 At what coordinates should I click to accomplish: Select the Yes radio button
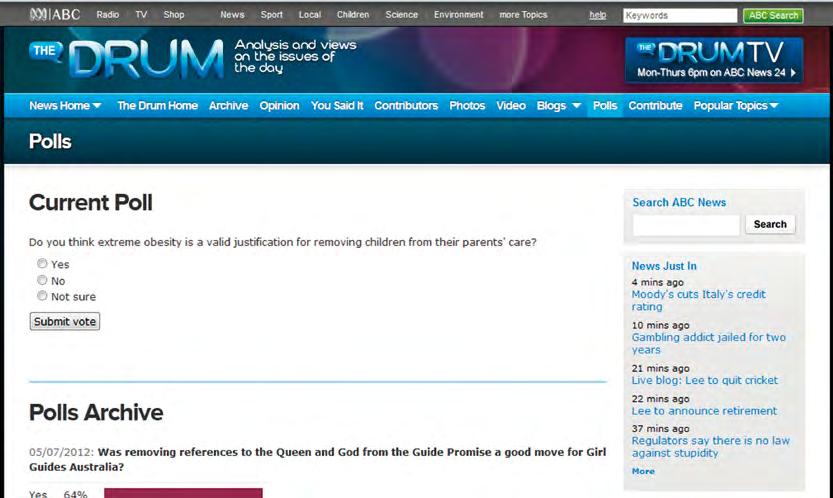(42, 264)
